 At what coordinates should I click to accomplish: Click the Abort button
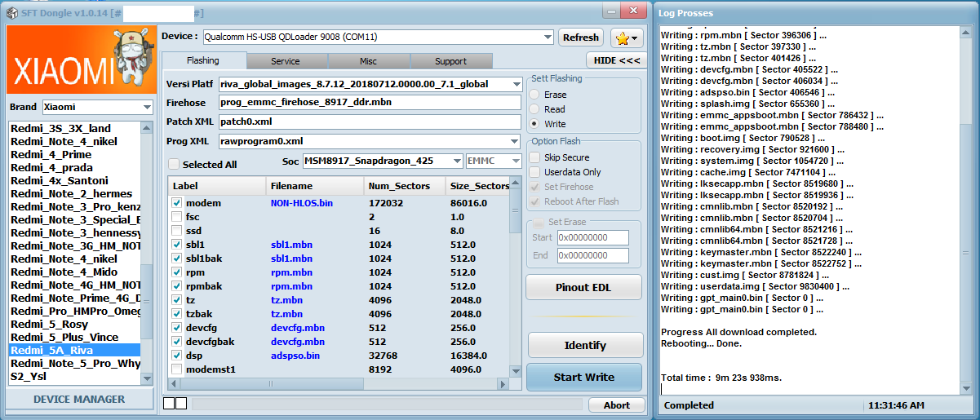click(x=617, y=405)
